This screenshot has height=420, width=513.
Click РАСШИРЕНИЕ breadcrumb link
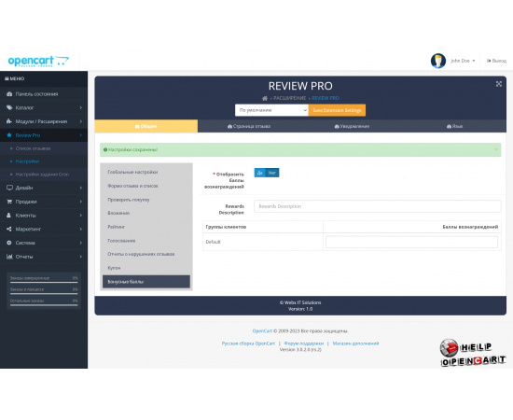click(x=289, y=98)
